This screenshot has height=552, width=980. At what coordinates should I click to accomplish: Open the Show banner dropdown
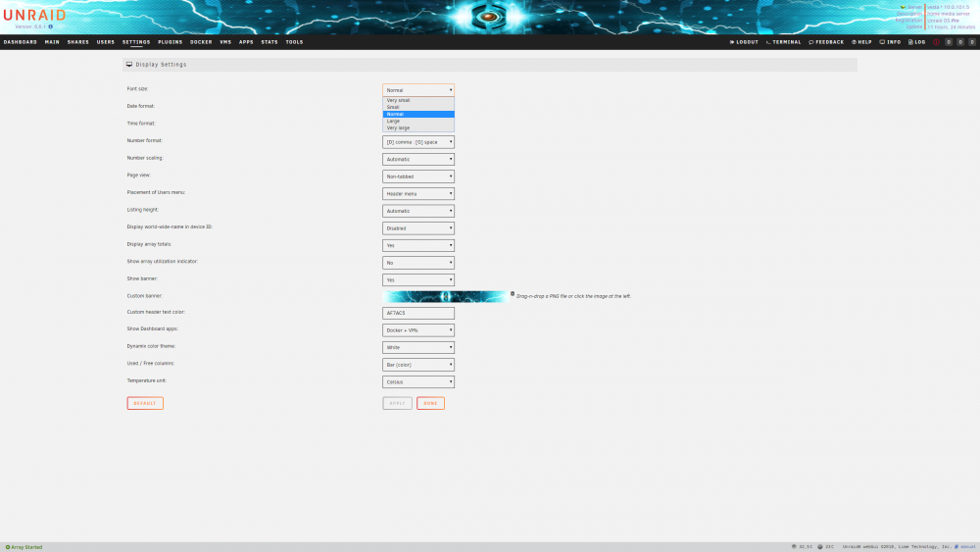click(418, 279)
